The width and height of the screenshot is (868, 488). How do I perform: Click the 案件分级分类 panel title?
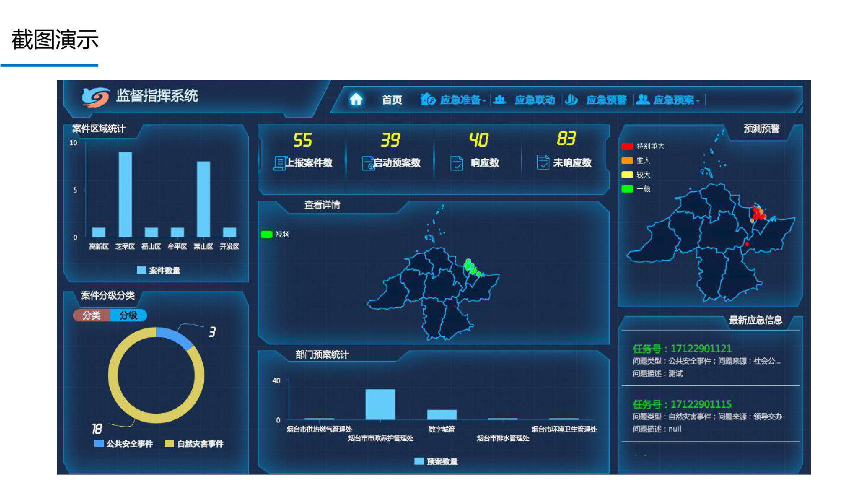coord(108,295)
